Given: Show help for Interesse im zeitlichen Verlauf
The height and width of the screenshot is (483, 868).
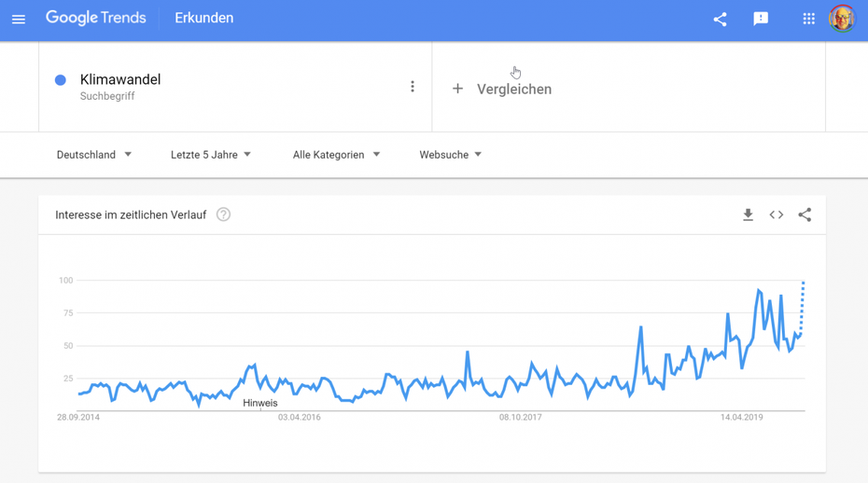Looking at the screenshot, I should 223,214.
